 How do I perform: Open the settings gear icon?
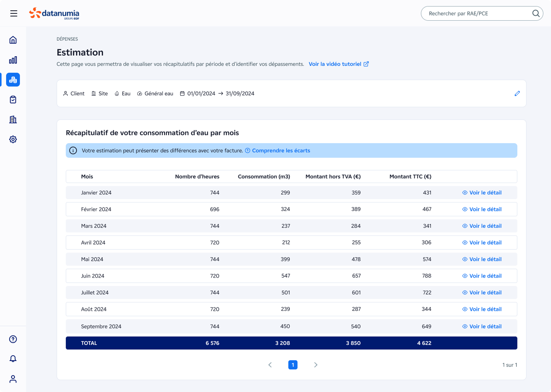[x=13, y=139]
